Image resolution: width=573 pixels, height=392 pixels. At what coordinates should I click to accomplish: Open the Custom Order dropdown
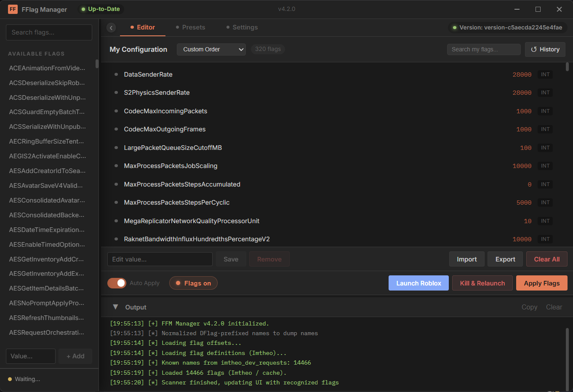point(211,49)
